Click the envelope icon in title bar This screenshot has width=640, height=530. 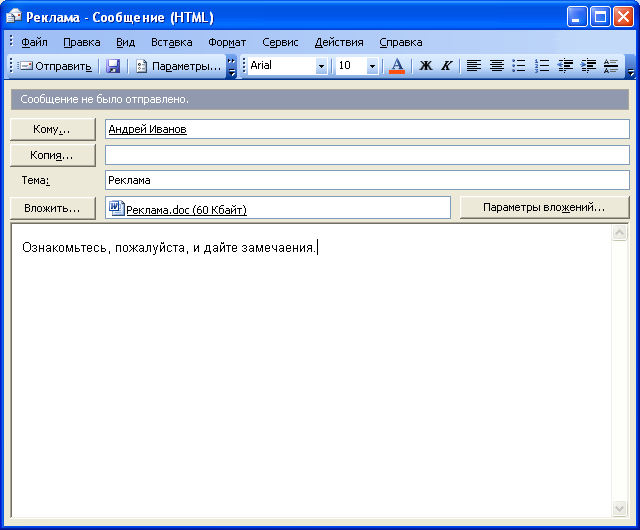14,17
